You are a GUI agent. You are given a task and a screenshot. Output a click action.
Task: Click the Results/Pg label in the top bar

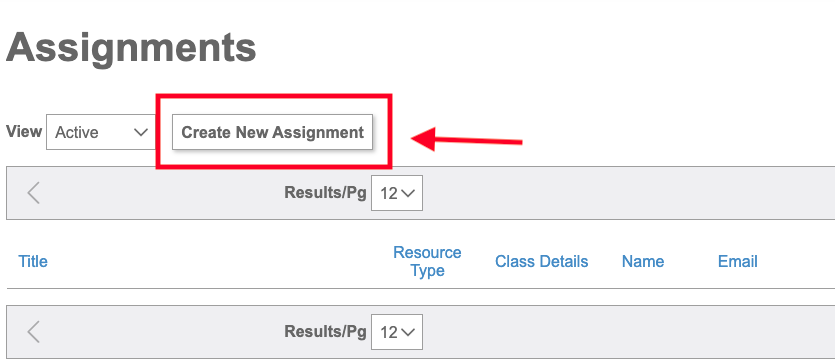click(325, 192)
